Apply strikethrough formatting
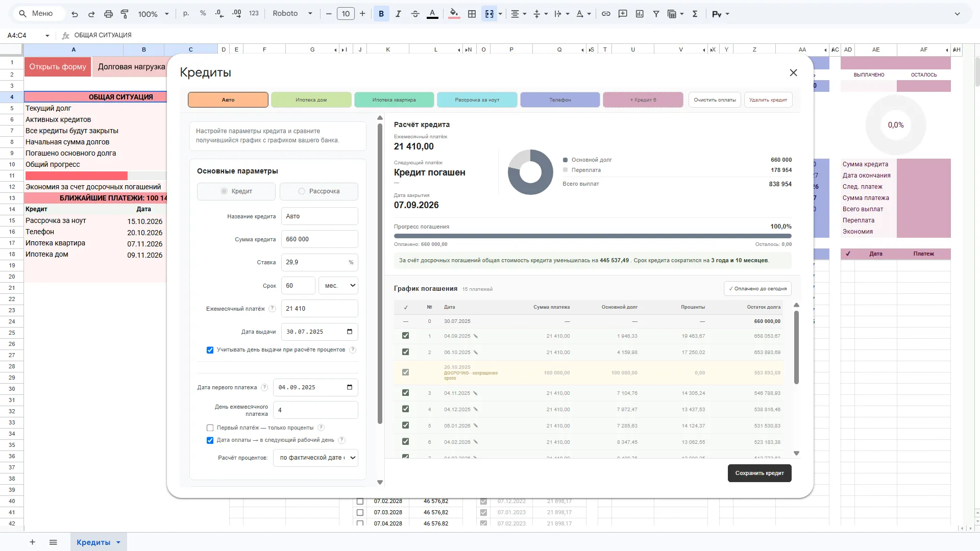The height and width of the screenshot is (551, 980). pyautogui.click(x=415, y=14)
